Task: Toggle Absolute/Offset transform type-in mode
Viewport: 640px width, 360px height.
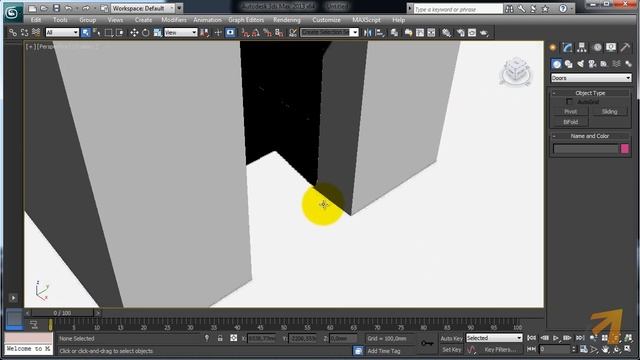Action: [233, 338]
